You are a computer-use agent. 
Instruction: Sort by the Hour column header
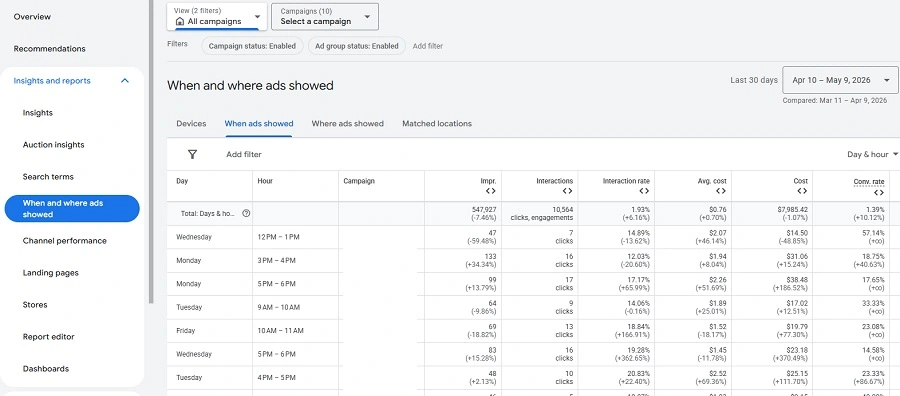click(x=265, y=181)
